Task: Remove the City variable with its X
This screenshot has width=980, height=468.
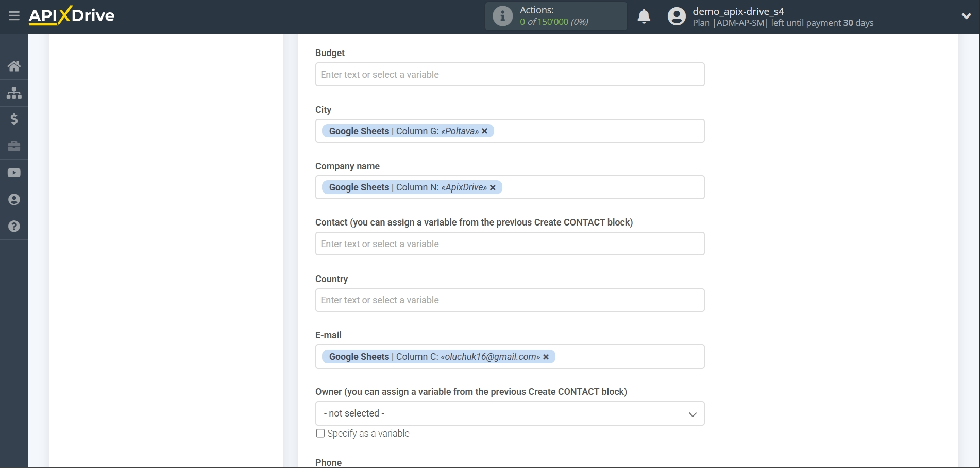Action: click(x=484, y=131)
